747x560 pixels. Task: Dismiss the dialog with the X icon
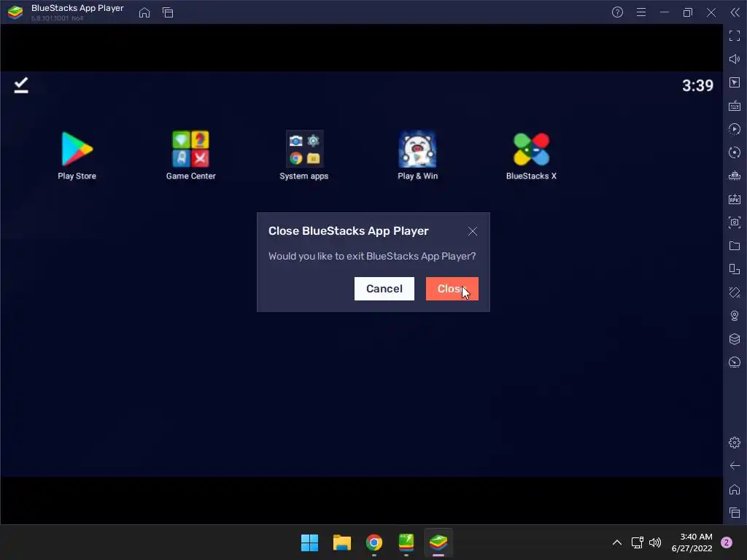click(473, 231)
